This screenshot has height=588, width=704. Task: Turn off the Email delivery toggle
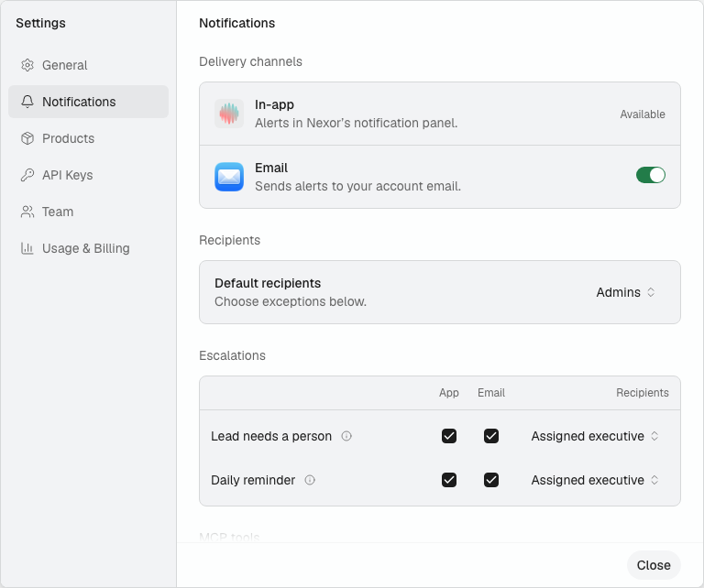click(651, 175)
